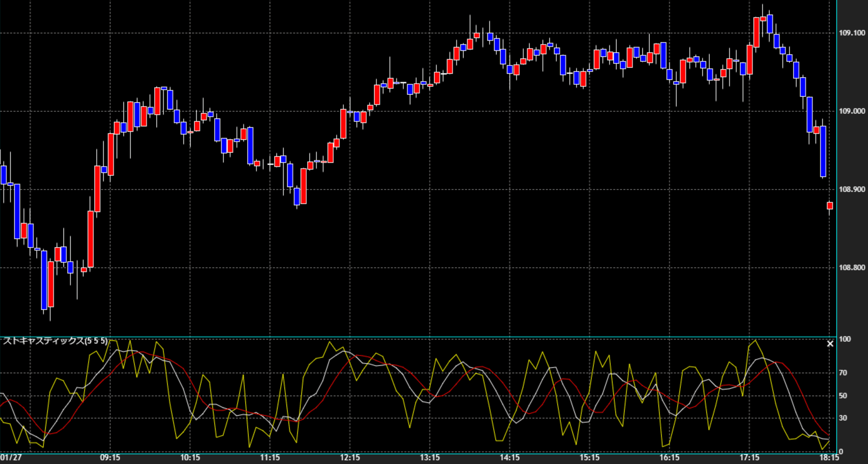
Task: Click the 13:15 time axis label
Action: 430,458
